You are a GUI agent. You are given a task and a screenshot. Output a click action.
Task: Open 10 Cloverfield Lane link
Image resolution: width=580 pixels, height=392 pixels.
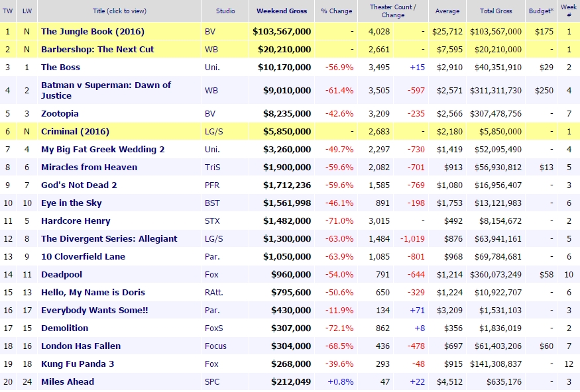83,256
